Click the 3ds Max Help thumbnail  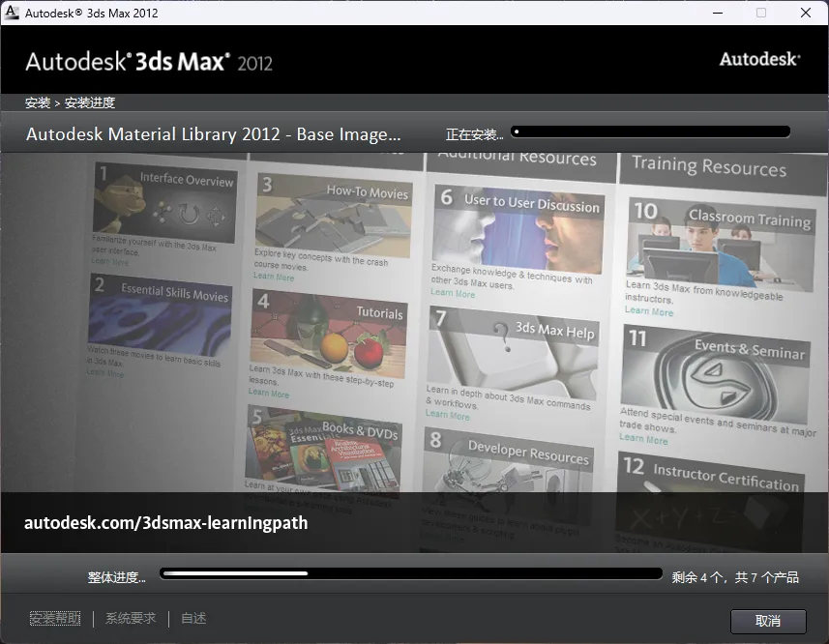(x=513, y=353)
